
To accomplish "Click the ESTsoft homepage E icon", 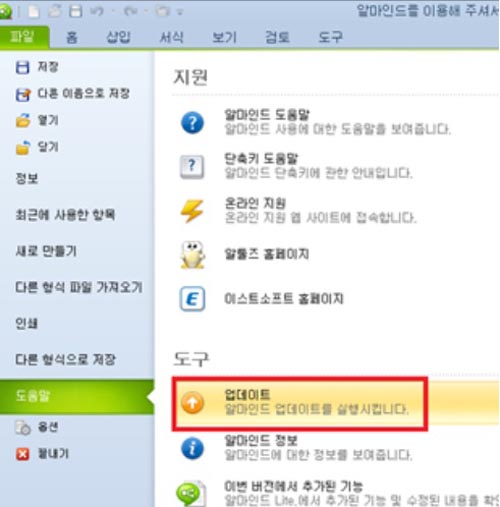I will 192,299.
